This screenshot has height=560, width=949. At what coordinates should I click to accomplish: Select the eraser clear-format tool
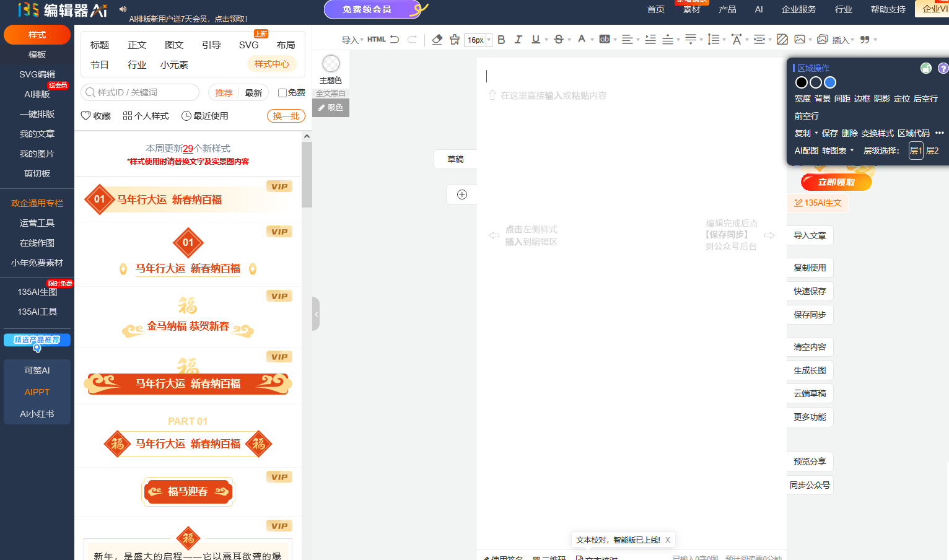coord(437,40)
